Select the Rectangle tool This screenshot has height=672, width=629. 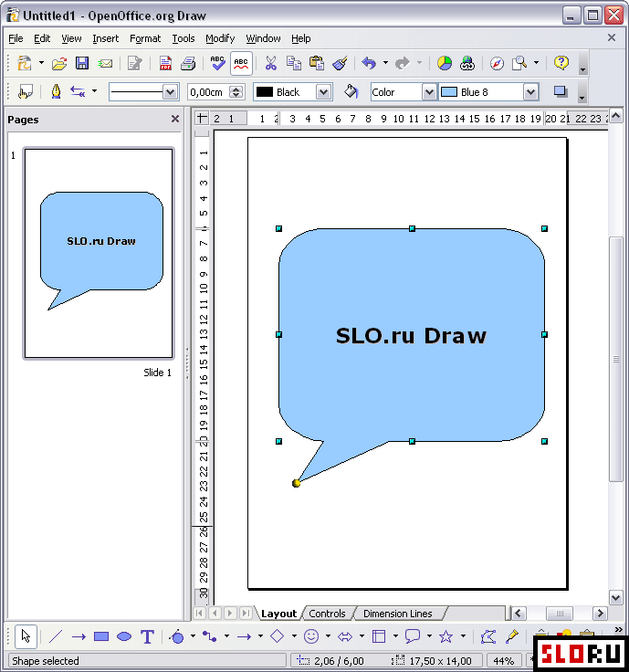click(101, 637)
